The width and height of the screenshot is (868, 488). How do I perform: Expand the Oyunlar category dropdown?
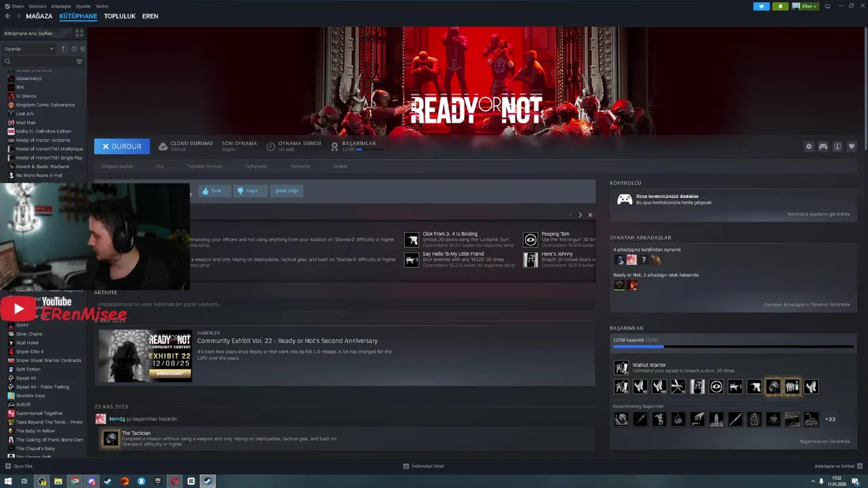[28, 49]
